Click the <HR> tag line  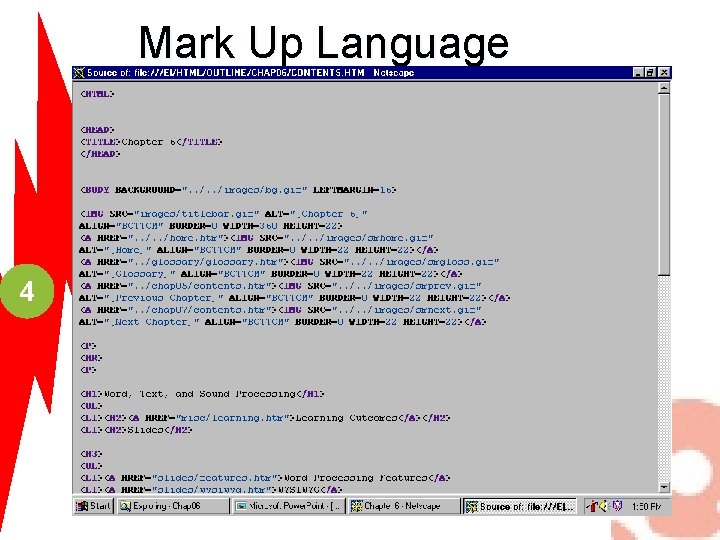tap(91, 358)
